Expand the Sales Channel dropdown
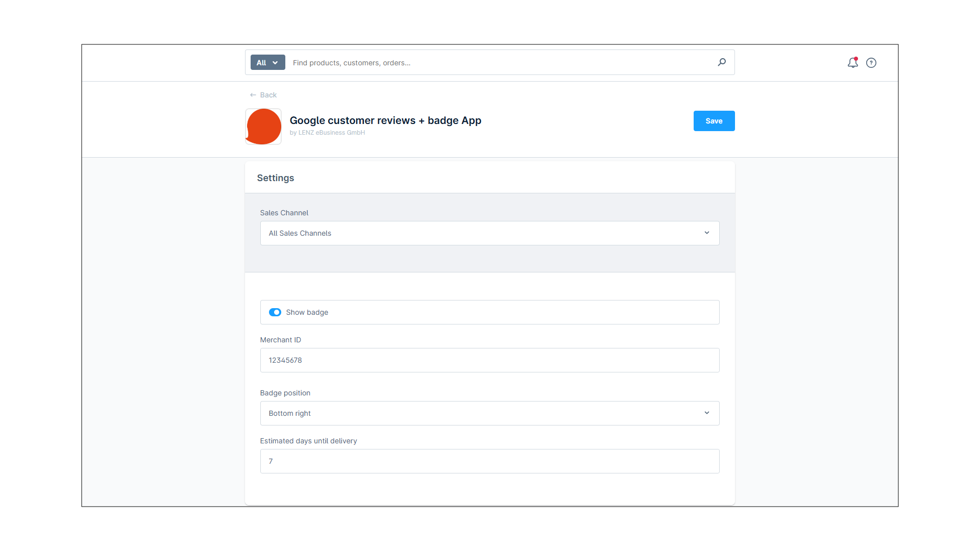The height and width of the screenshot is (551, 980). [x=490, y=233]
